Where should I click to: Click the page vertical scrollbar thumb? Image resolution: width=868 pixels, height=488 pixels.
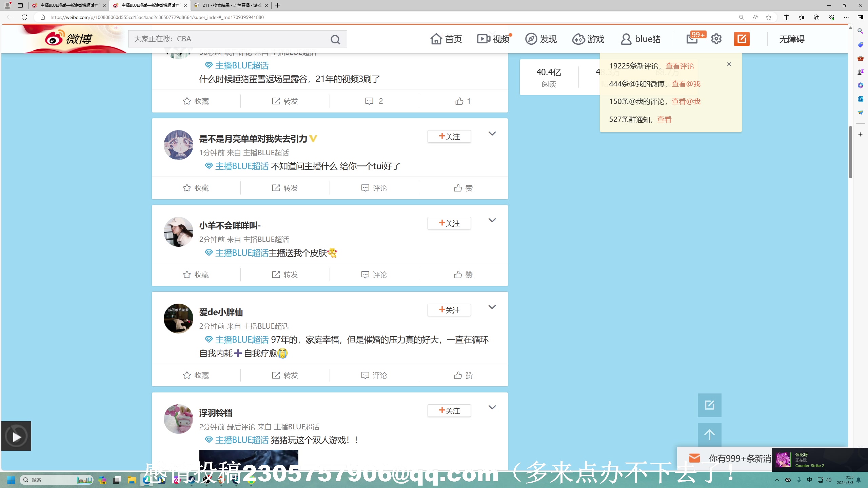point(850,152)
